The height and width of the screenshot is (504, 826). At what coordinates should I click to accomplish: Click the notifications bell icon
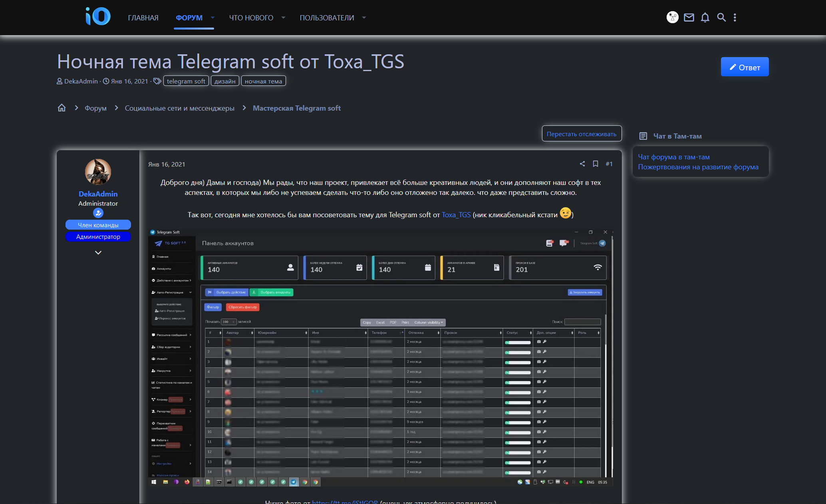click(705, 18)
